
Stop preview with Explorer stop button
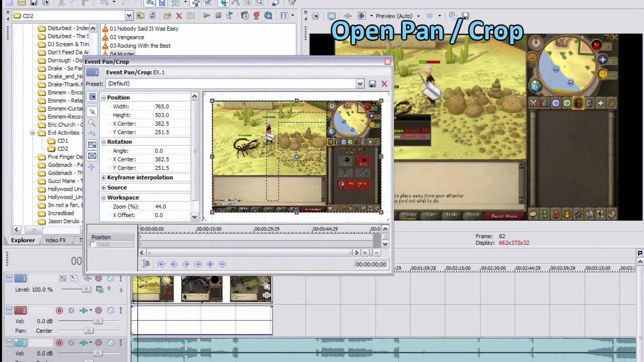click(218, 16)
